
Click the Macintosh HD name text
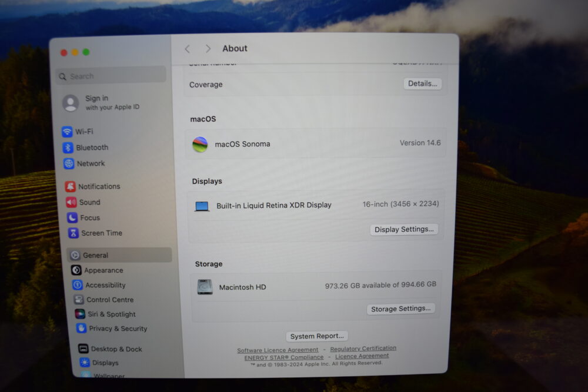(x=243, y=287)
